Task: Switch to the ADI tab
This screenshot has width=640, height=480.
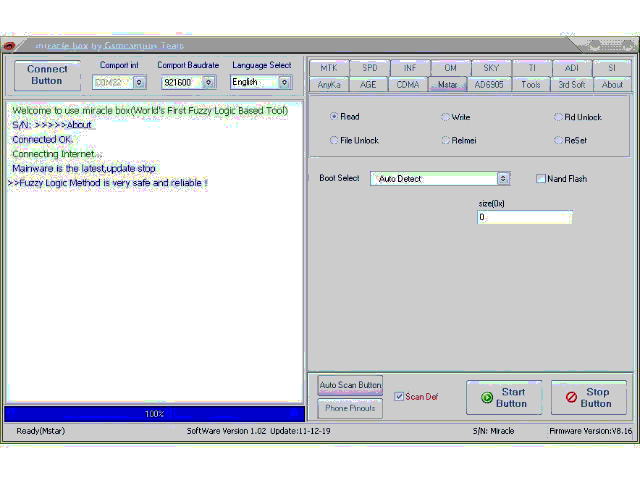Action: (572, 68)
